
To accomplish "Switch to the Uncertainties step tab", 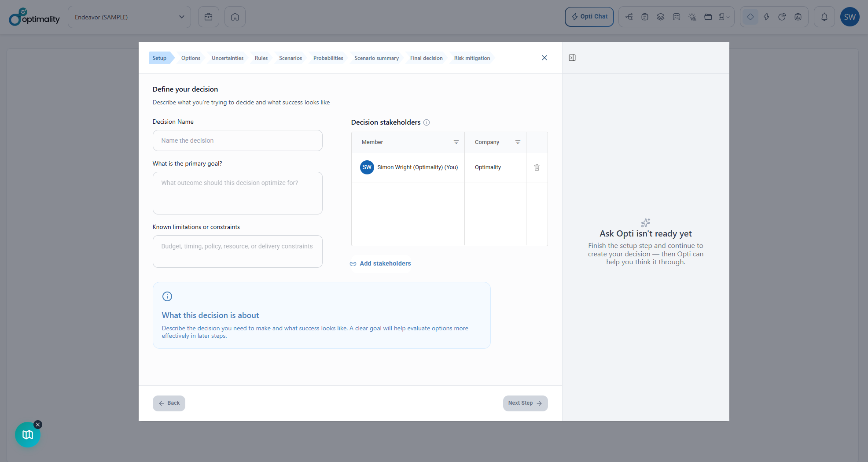I will [x=228, y=58].
